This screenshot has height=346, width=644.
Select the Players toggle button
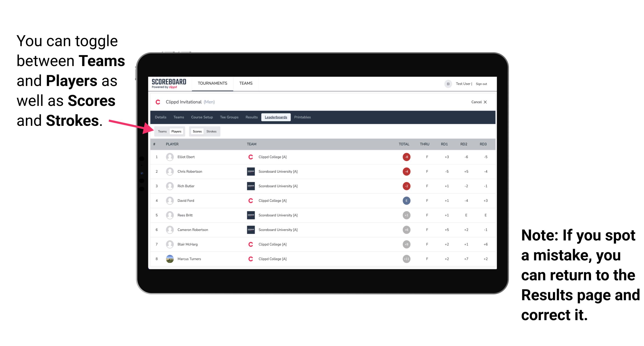[x=177, y=131]
